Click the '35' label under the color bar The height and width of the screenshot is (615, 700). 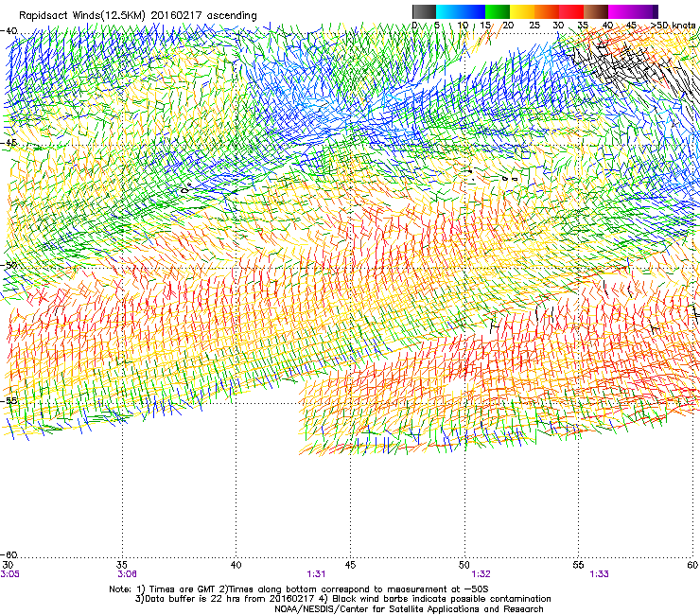click(583, 26)
